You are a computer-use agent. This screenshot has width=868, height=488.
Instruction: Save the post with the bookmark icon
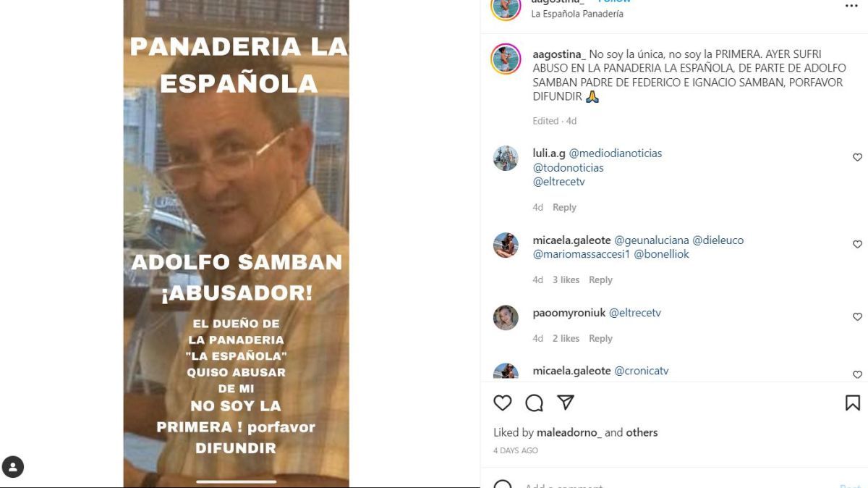(853, 403)
